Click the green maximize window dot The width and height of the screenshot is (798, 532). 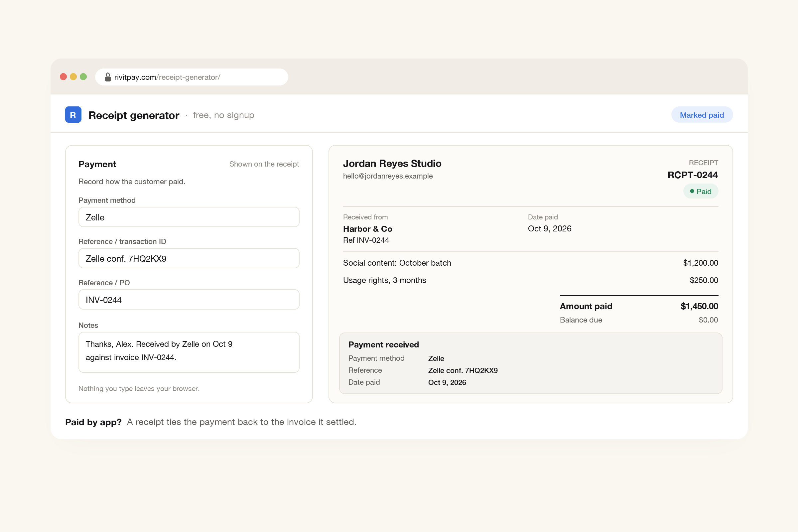click(x=83, y=77)
